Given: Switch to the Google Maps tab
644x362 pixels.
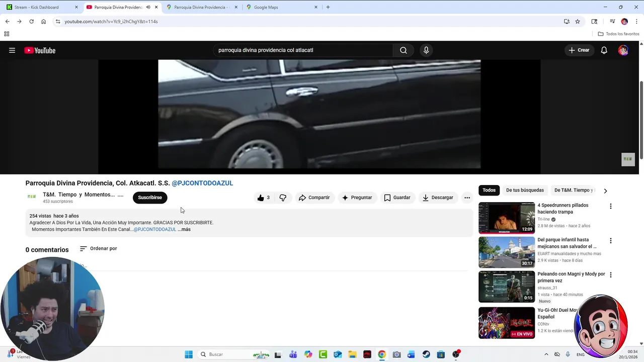Looking at the screenshot, I should [x=282, y=7].
